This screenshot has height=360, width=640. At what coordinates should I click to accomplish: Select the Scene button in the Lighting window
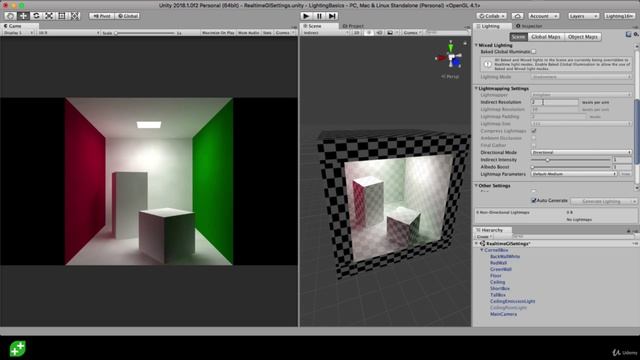(x=518, y=37)
